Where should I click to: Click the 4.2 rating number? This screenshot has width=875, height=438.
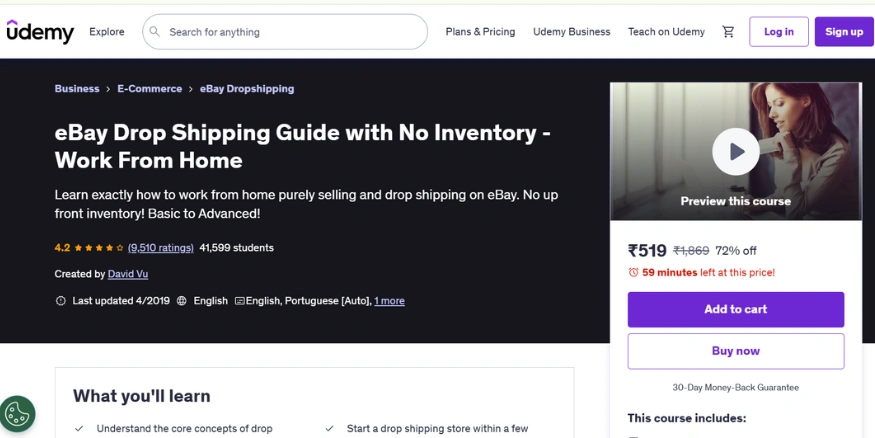click(62, 248)
